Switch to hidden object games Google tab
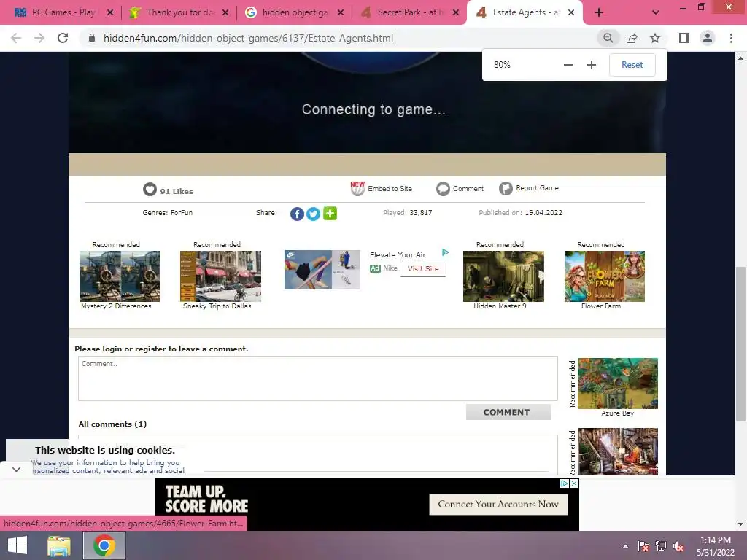 click(294, 12)
